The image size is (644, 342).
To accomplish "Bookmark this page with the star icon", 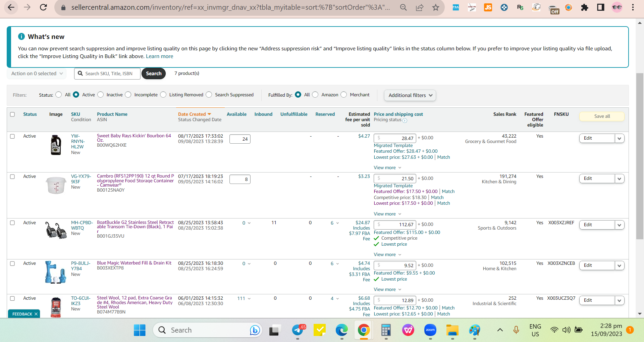I will [436, 7].
